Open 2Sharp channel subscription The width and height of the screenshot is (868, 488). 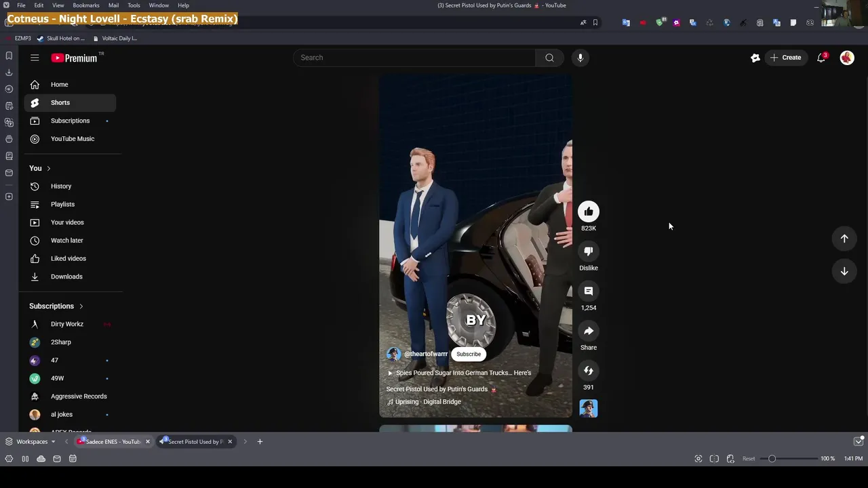[x=70, y=342]
